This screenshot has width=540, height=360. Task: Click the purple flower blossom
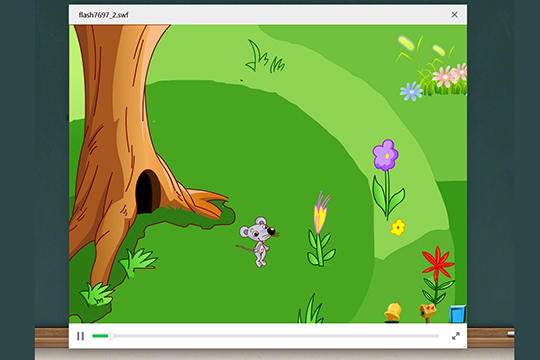point(386,155)
